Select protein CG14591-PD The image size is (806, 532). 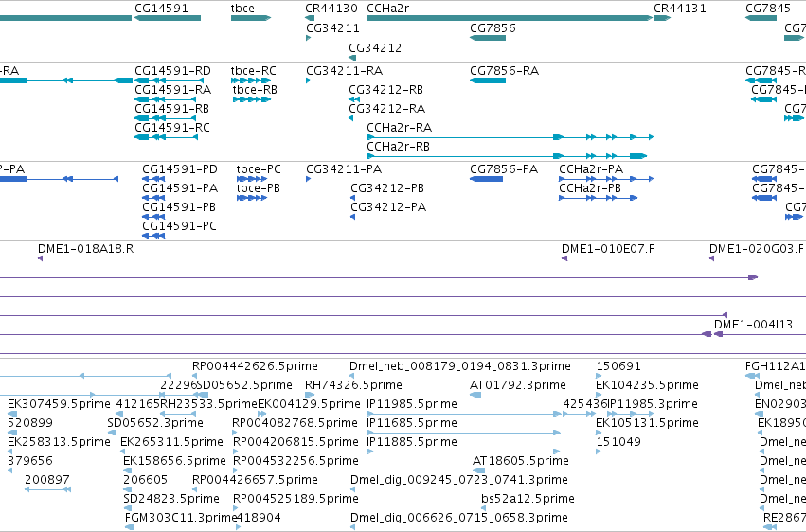click(180, 169)
